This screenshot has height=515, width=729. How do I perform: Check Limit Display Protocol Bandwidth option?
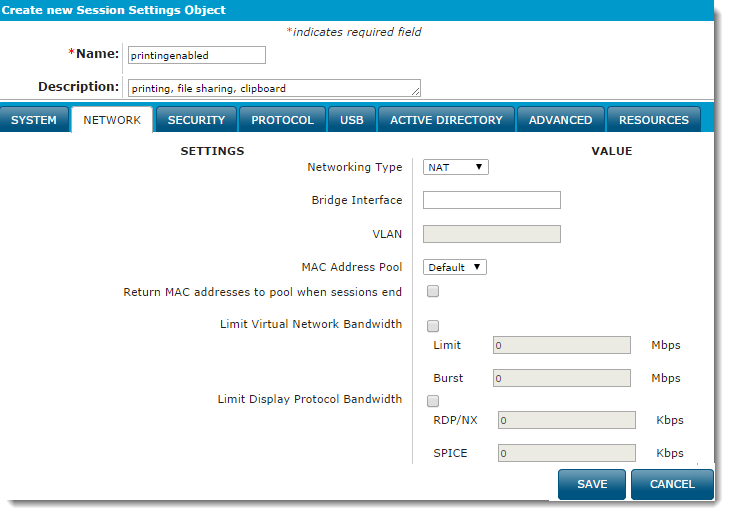point(433,401)
